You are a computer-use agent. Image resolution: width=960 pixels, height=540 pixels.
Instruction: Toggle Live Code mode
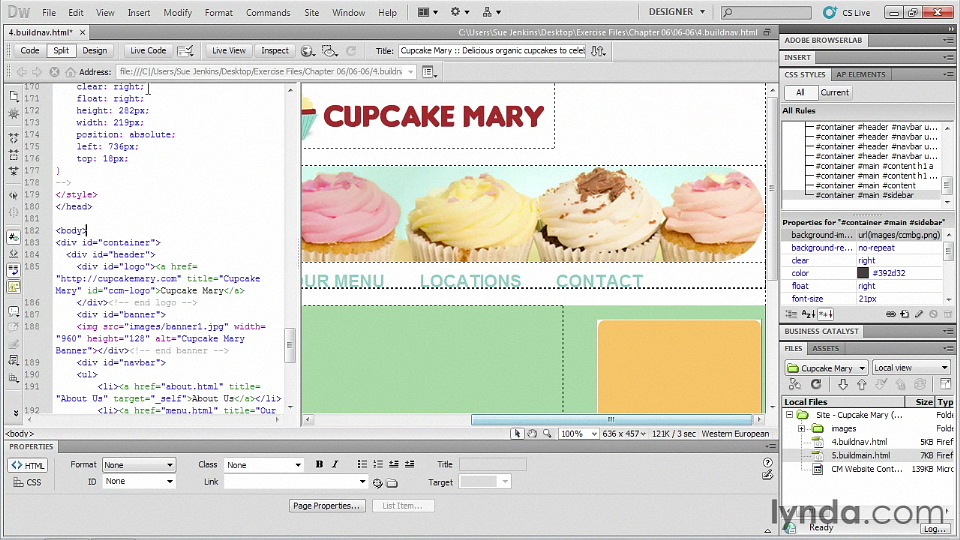pyautogui.click(x=148, y=51)
